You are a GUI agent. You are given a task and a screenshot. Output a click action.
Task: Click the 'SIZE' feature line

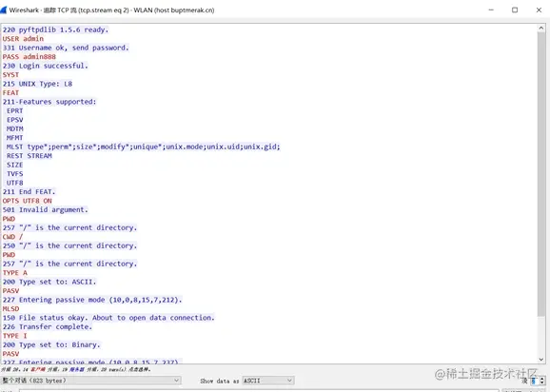click(14, 165)
